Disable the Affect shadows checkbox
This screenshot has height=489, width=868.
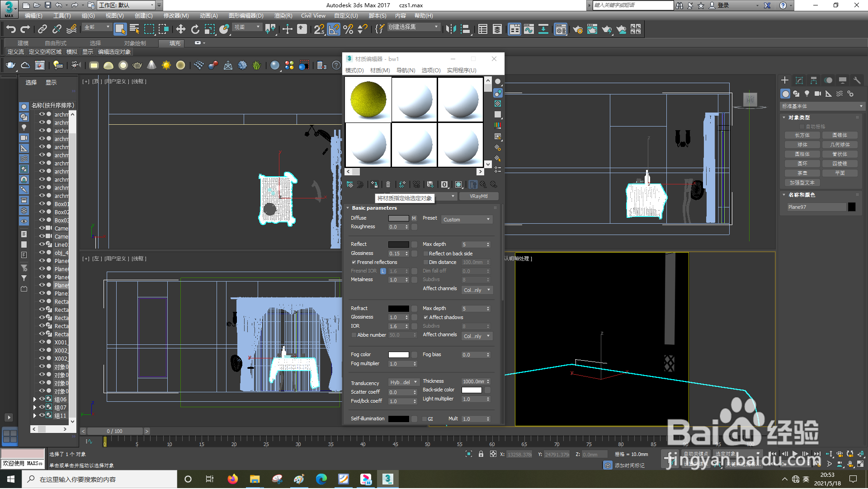(x=426, y=318)
